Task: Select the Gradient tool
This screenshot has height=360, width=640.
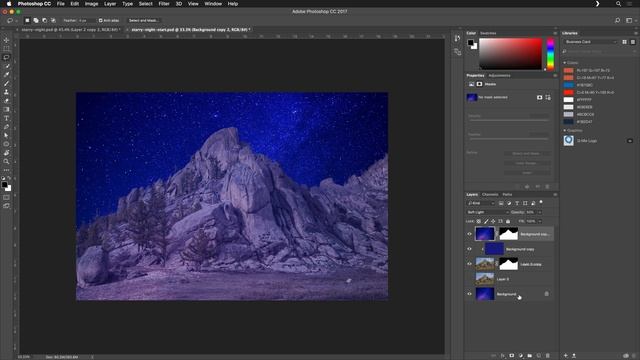Action: [x=6, y=109]
